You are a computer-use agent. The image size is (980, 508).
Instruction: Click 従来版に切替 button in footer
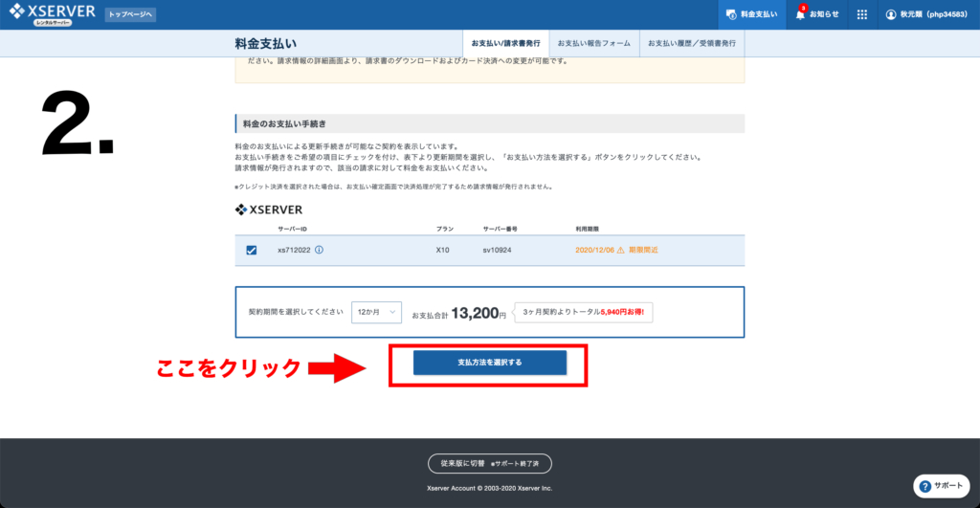(x=489, y=464)
